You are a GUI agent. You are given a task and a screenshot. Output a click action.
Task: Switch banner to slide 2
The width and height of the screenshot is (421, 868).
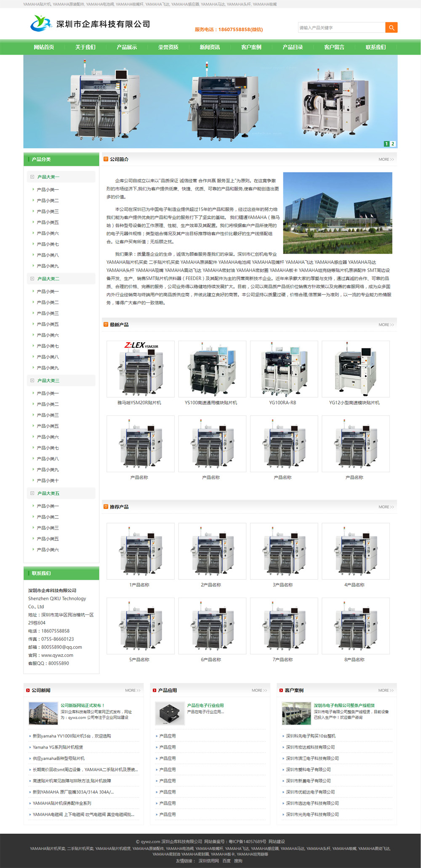pyautogui.click(x=393, y=144)
